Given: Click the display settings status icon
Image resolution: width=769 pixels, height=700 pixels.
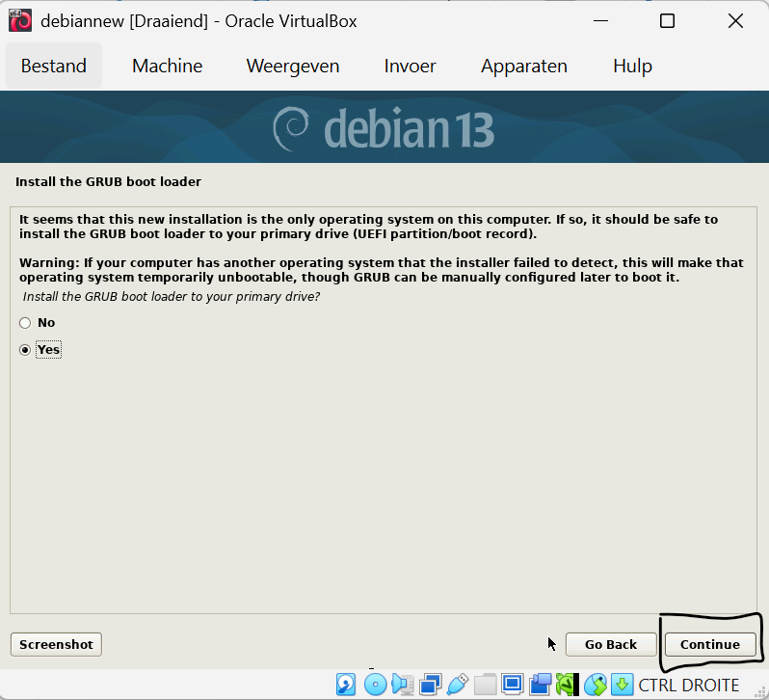Looking at the screenshot, I should click(x=513, y=685).
